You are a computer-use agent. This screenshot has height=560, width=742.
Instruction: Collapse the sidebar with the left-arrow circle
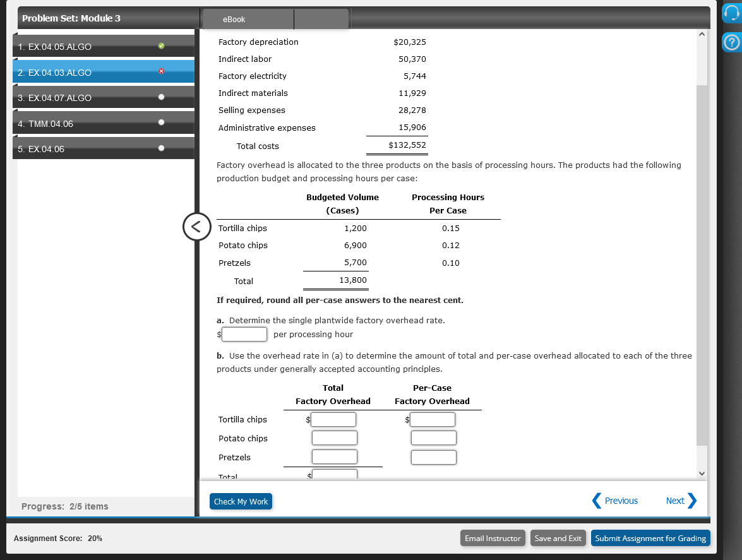pyautogui.click(x=196, y=227)
